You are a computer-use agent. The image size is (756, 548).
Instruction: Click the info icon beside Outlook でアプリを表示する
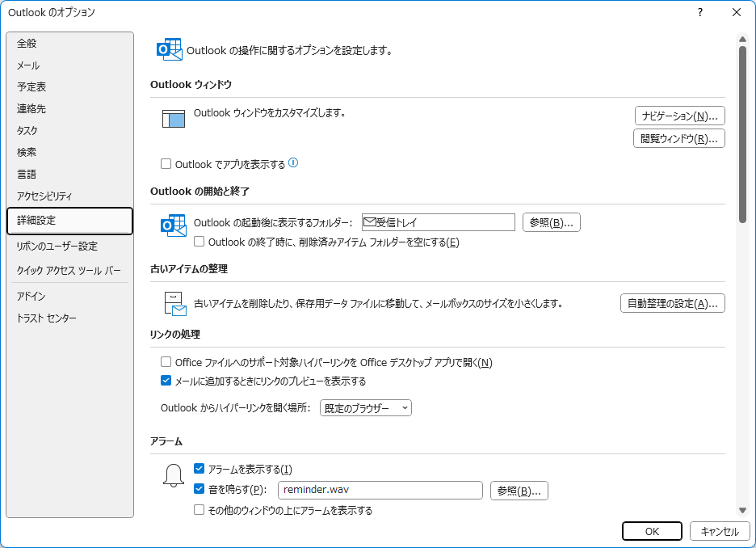pos(293,163)
